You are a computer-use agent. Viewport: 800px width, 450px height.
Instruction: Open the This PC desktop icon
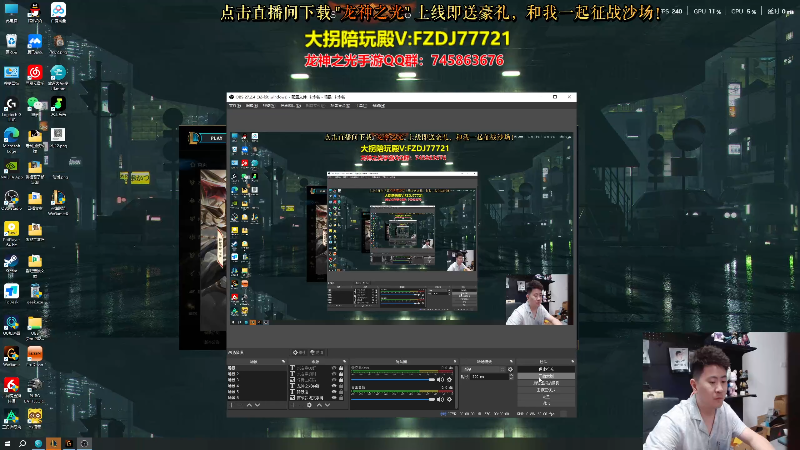click(x=11, y=11)
